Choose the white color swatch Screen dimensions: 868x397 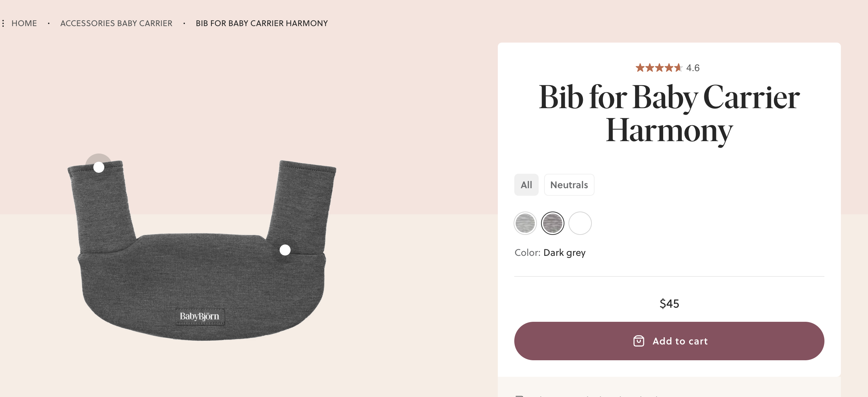(580, 223)
